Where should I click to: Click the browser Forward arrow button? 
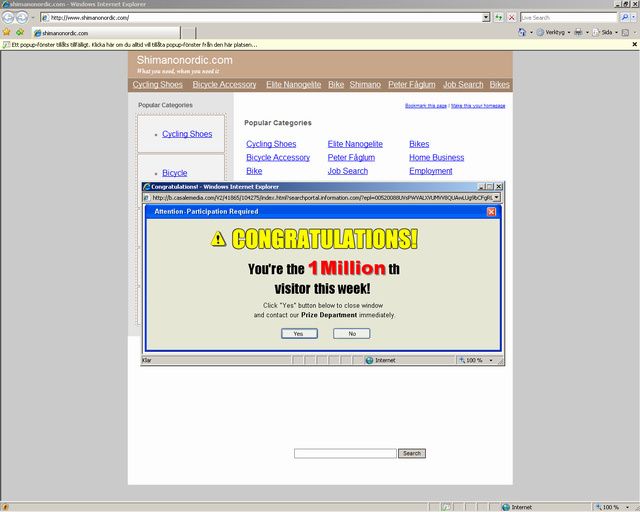pos(22,18)
